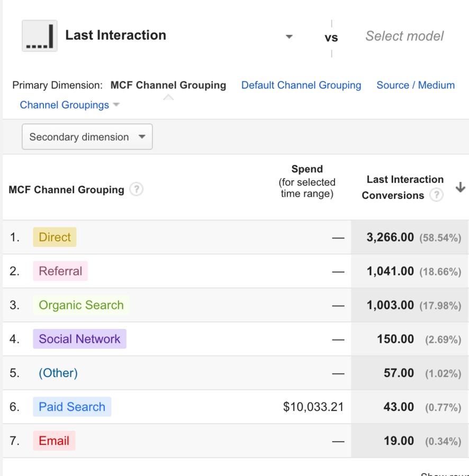Click the sort descending arrow on Conversions column
This screenshot has width=469, height=476.
tap(460, 187)
